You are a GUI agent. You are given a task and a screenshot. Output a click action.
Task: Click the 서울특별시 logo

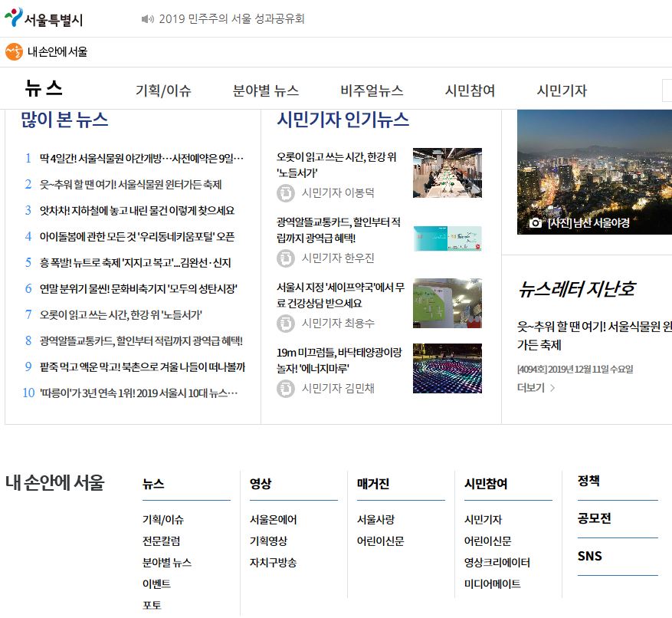43,18
